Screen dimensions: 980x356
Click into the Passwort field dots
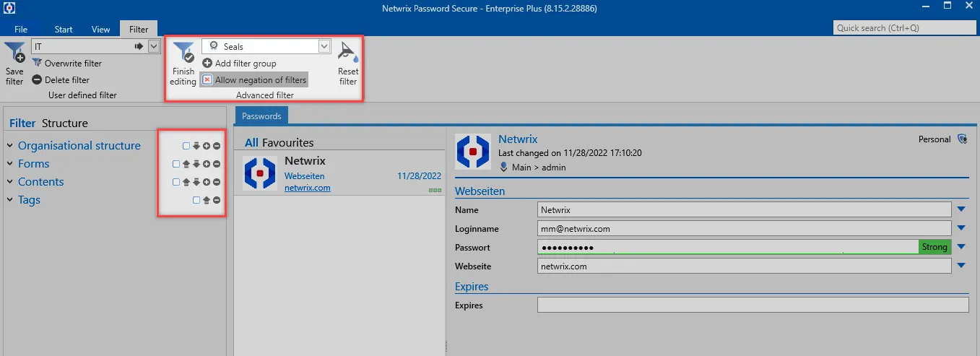568,248
